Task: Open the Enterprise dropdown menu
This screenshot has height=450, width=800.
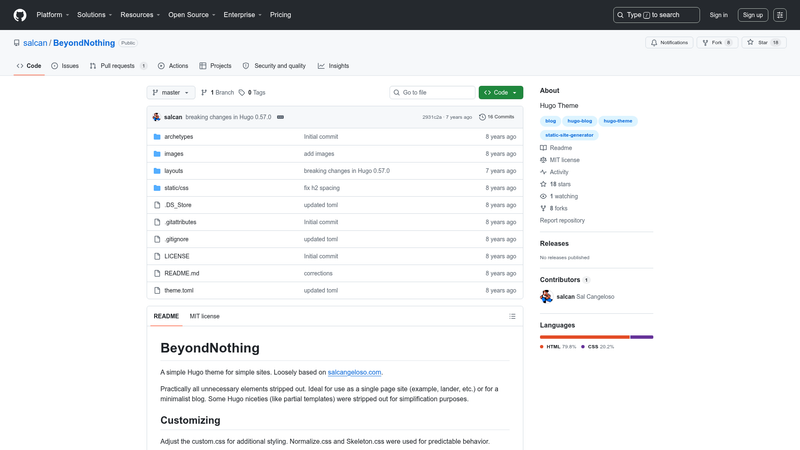Action: (242, 15)
